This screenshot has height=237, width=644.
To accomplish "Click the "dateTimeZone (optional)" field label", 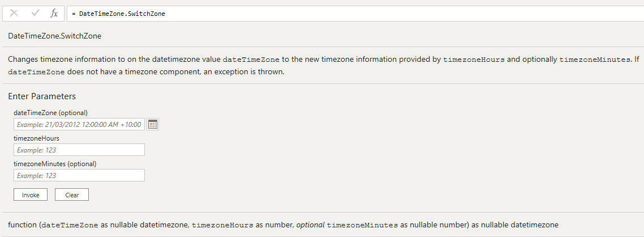I will click(50, 112).
